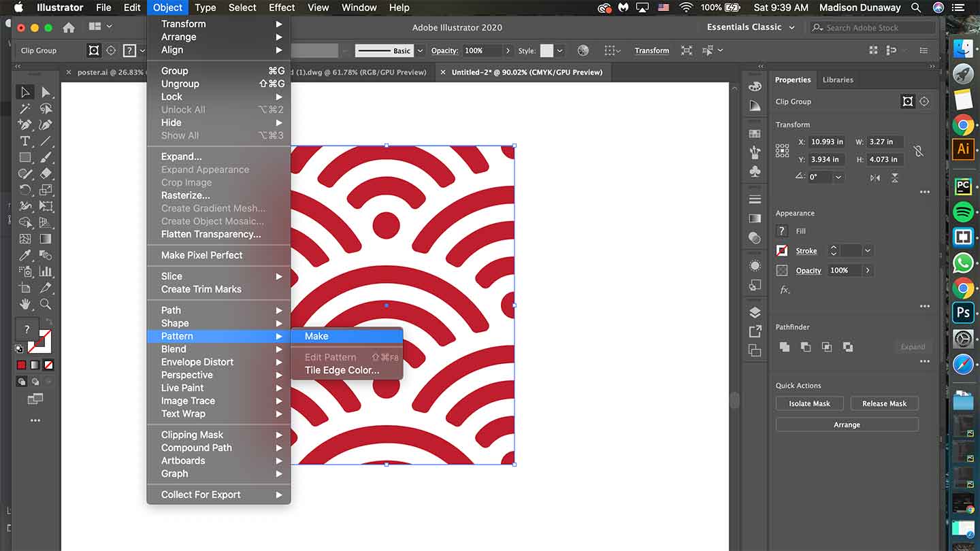Viewport: 980px width, 551px height.
Task: Open the rotation angle dropdown
Action: coord(838,177)
